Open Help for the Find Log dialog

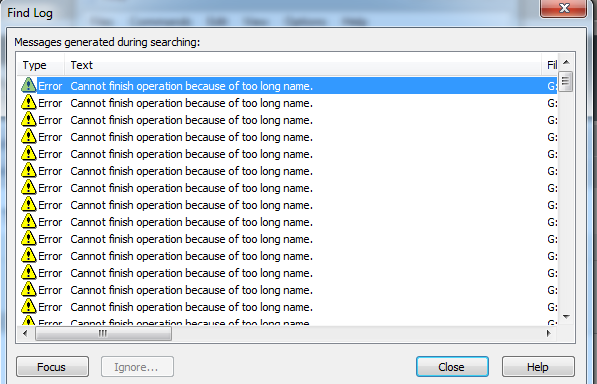(x=538, y=367)
